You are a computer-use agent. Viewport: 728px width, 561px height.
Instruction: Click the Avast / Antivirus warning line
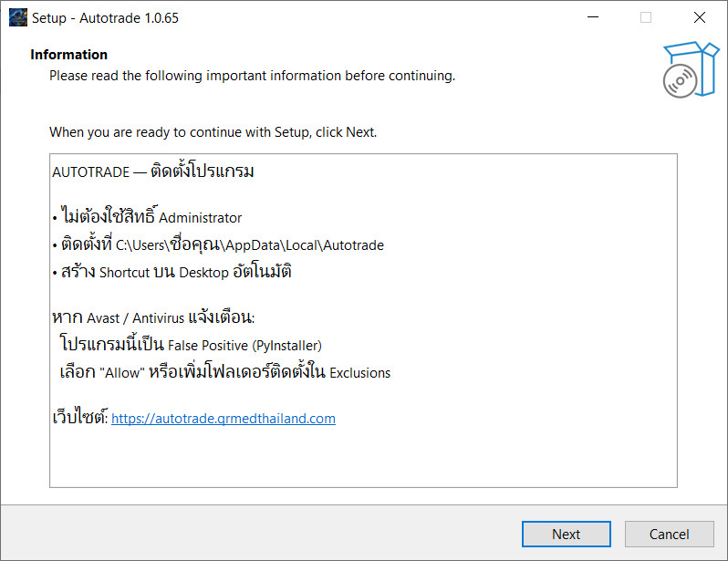tap(153, 317)
